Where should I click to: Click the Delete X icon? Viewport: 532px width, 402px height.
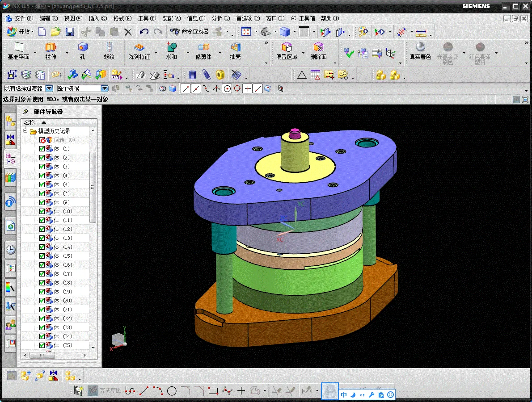(x=128, y=32)
